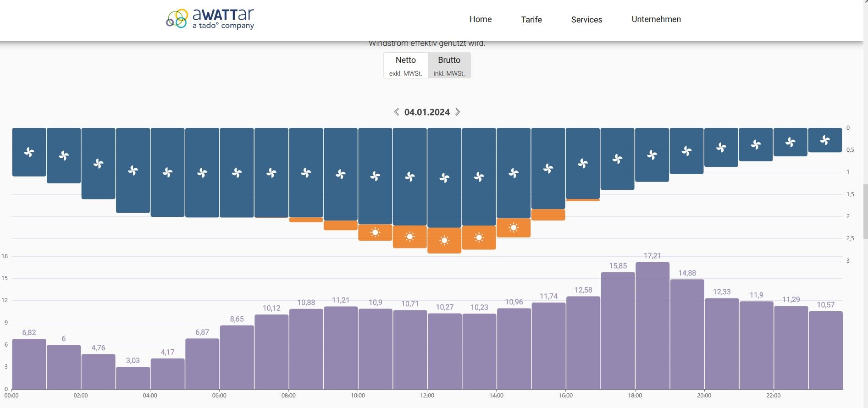This screenshot has height=408, width=868.
Task: Switch prices to Netto excl. MWSt.
Action: point(406,66)
